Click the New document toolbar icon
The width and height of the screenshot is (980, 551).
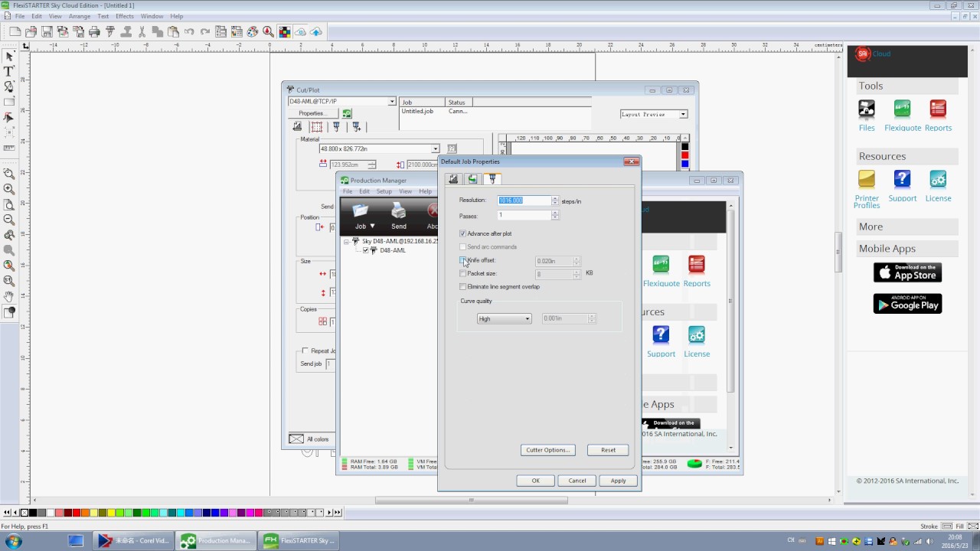(x=15, y=31)
